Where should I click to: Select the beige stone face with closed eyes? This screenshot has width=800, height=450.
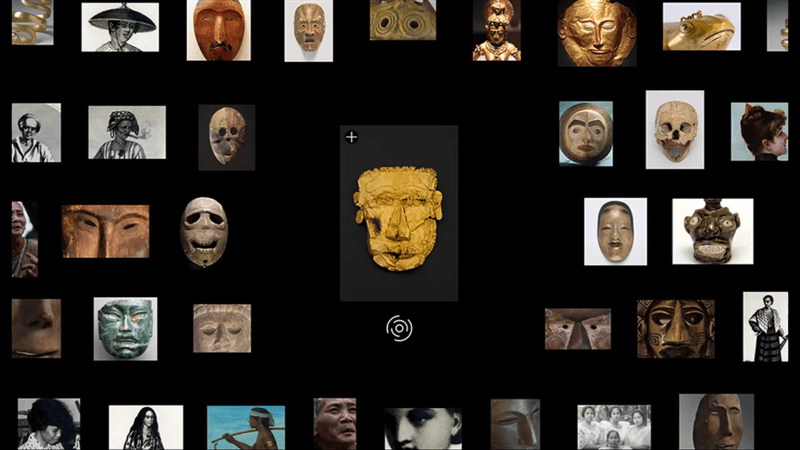[222, 328]
